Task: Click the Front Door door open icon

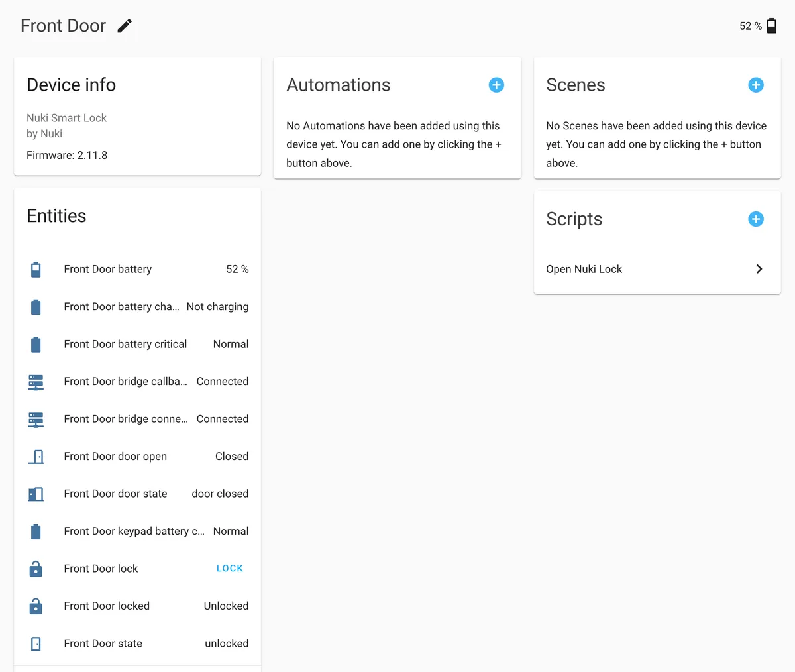Action: point(36,457)
